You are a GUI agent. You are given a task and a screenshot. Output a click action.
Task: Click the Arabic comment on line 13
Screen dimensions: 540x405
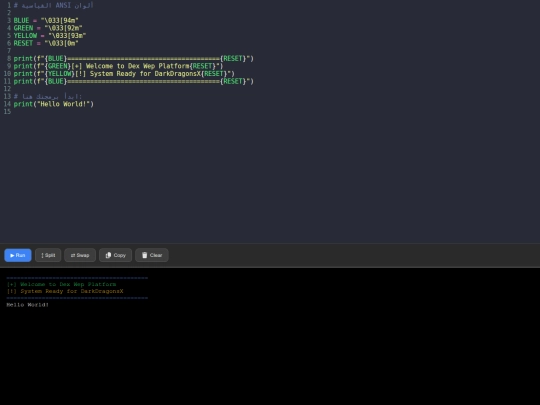coord(48,96)
